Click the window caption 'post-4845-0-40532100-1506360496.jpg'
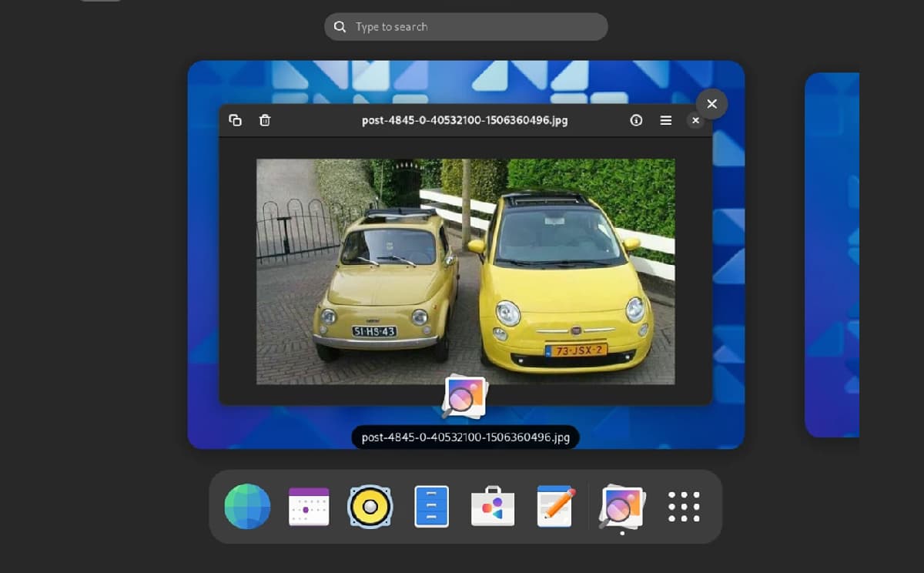924x573 pixels. [x=466, y=437]
